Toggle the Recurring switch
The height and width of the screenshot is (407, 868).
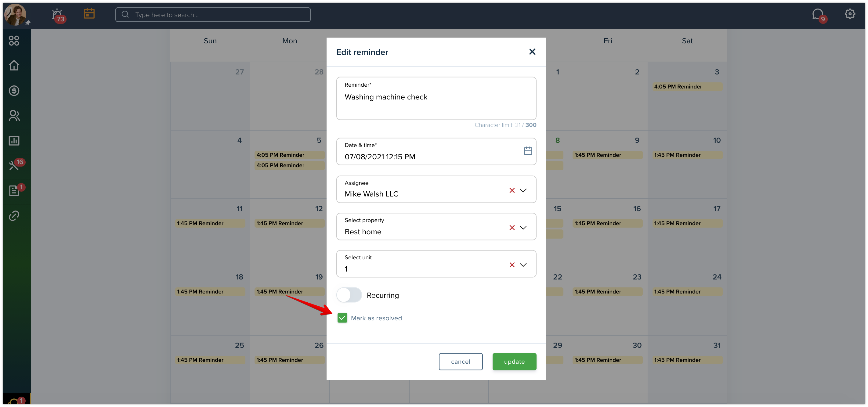(x=349, y=295)
